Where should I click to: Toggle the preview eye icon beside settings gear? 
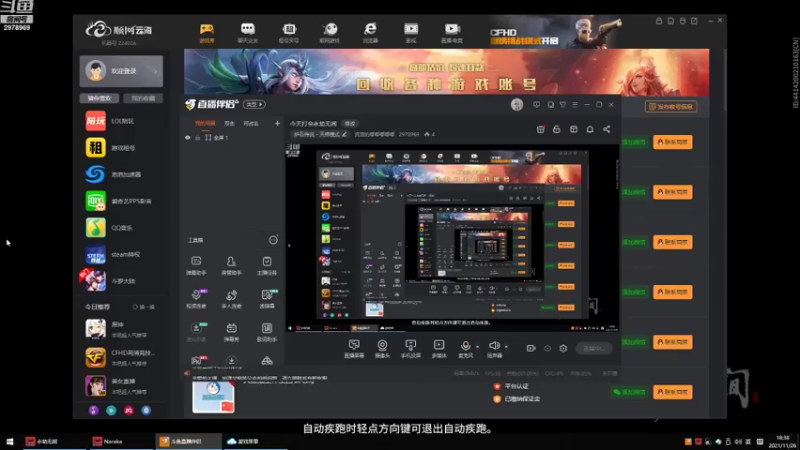pyautogui.click(x=547, y=348)
